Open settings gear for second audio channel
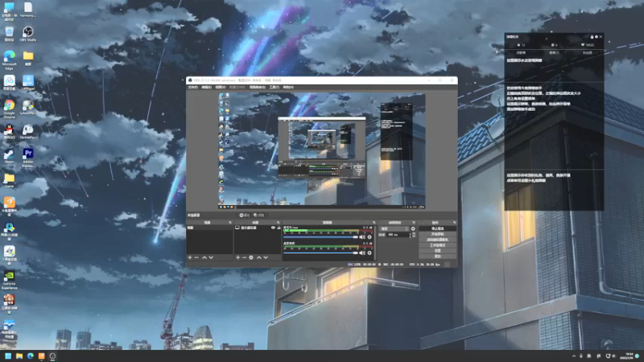644x362 pixels. pyautogui.click(x=369, y=253)
